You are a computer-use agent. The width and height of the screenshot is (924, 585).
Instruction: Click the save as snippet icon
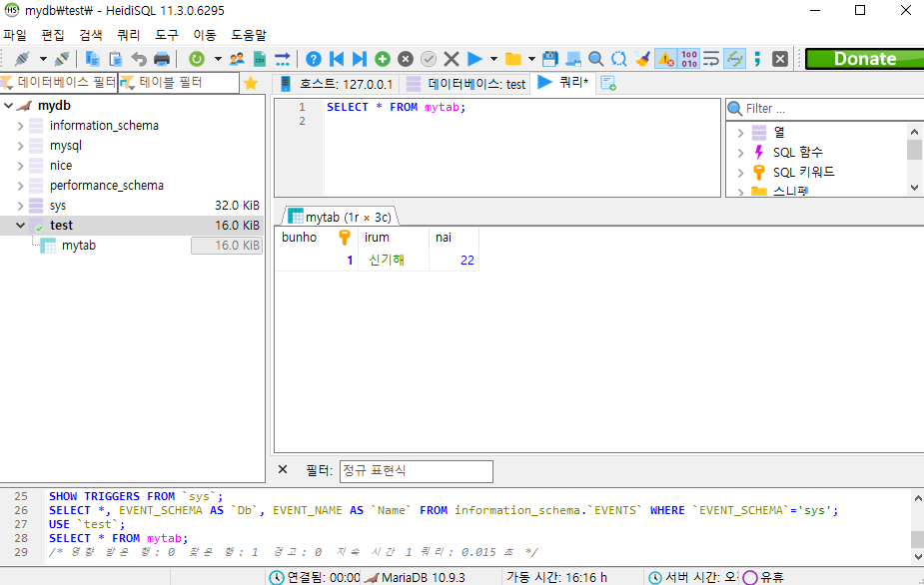(x=572, y=59)
